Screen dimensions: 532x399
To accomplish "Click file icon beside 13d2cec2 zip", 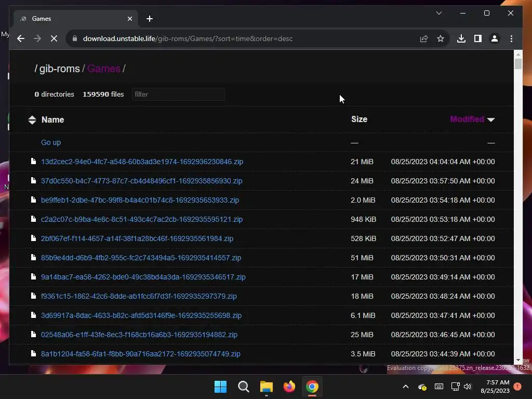I will pos(33,161).
